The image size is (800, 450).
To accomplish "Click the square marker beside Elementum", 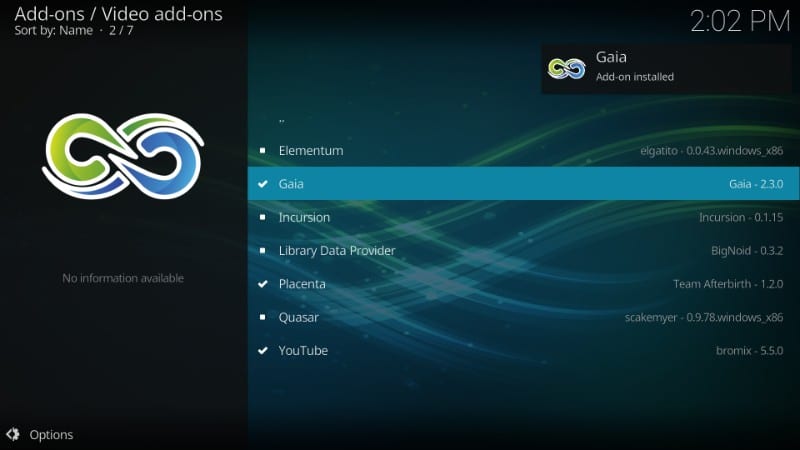I will [262, 151].
